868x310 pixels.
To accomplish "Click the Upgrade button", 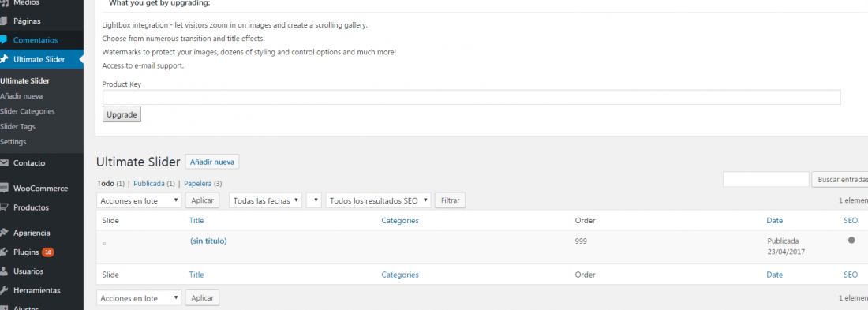I will pyautogui.click(x=122, y=114).
